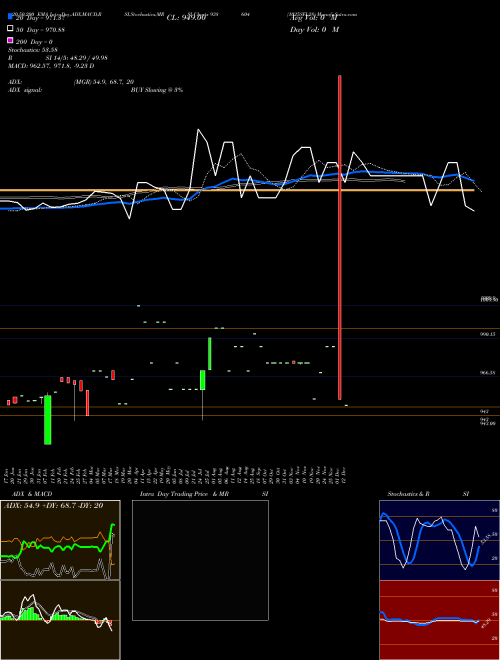Screen dimensions: 500x660
Task: Open the MACD histogram mini chart
Action: click(x=60, y=620)
